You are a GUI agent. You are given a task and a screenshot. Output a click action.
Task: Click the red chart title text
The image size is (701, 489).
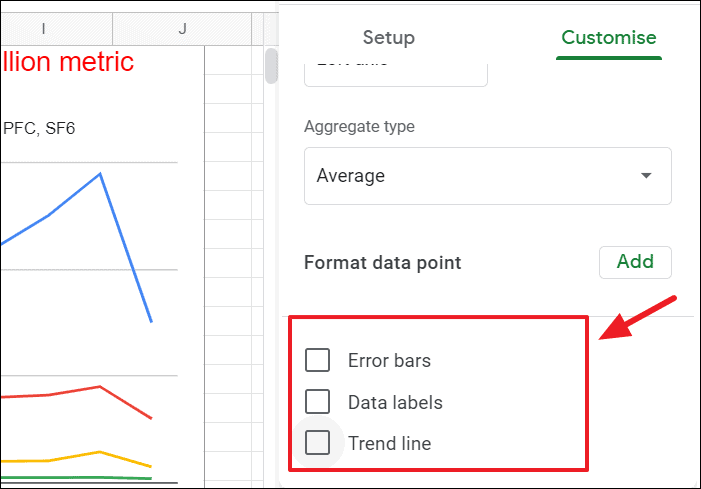(x=67, y=62)
